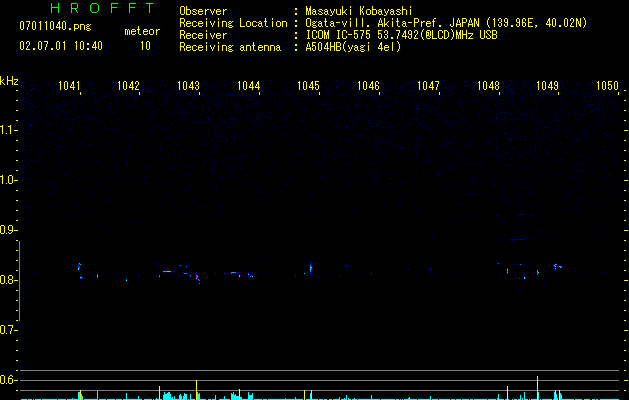Click the 1043 time axis label
Image resolution: width=629 pixels, height=400 pixels.
[188, 86]
